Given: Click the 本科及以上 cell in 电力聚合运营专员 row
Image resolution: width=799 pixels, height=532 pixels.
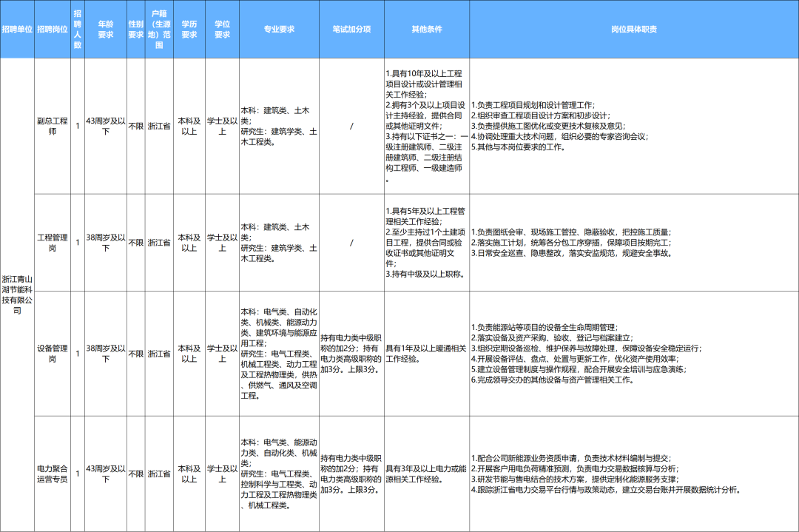Looking at the screenshot, I should (189, 474).
